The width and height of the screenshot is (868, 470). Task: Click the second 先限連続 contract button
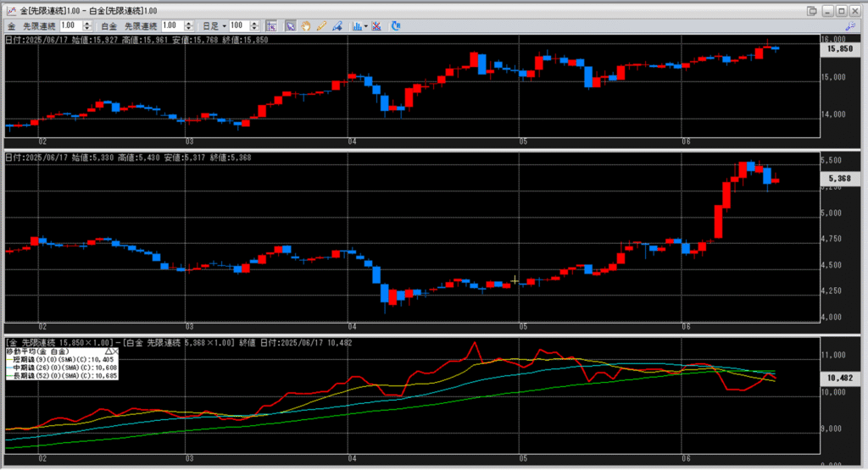pyautogui.click(x=141, y=26)
